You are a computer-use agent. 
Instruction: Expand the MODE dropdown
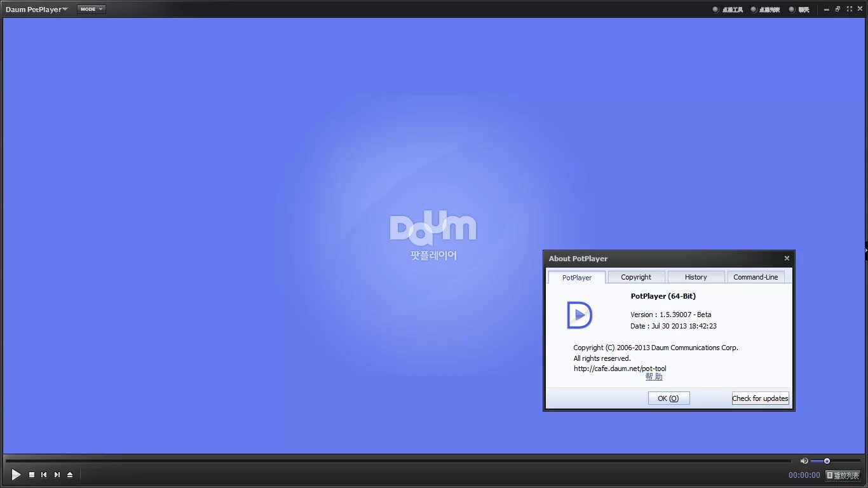pos(92,10)
